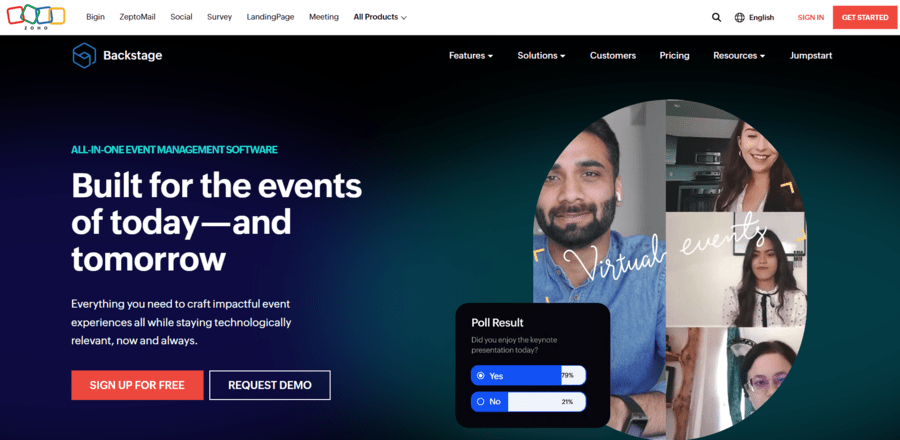Click the SIGN UP FOR FREE button
This screenshot has height=440, width=900.
pyautogui.click(x=137, y=385)
